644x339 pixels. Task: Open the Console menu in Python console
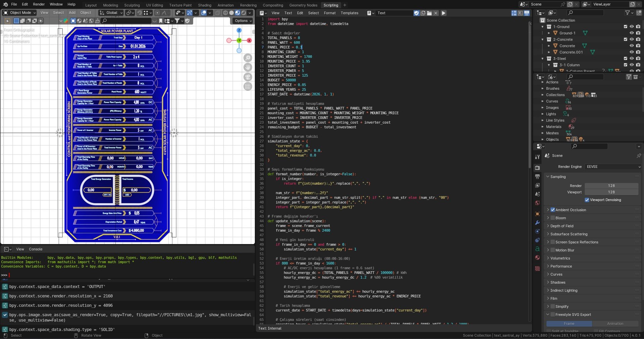tap(36, 249)
